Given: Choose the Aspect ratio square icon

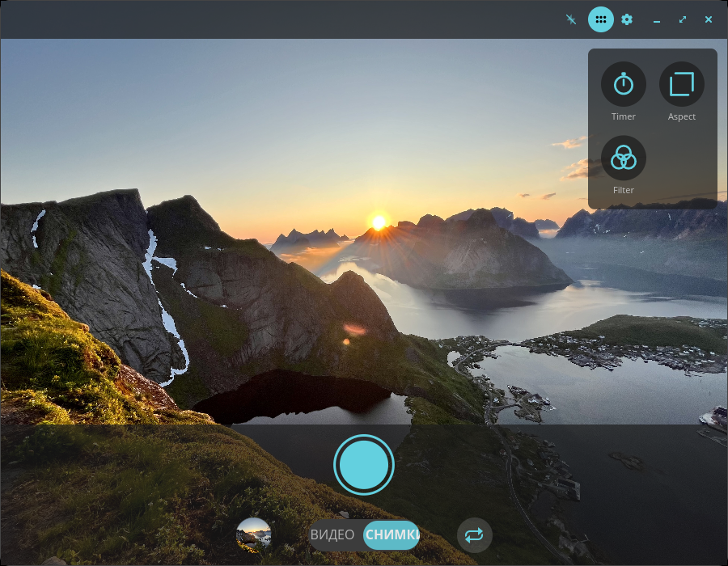Looking at the screenshot, I should (x=682, y=84).
